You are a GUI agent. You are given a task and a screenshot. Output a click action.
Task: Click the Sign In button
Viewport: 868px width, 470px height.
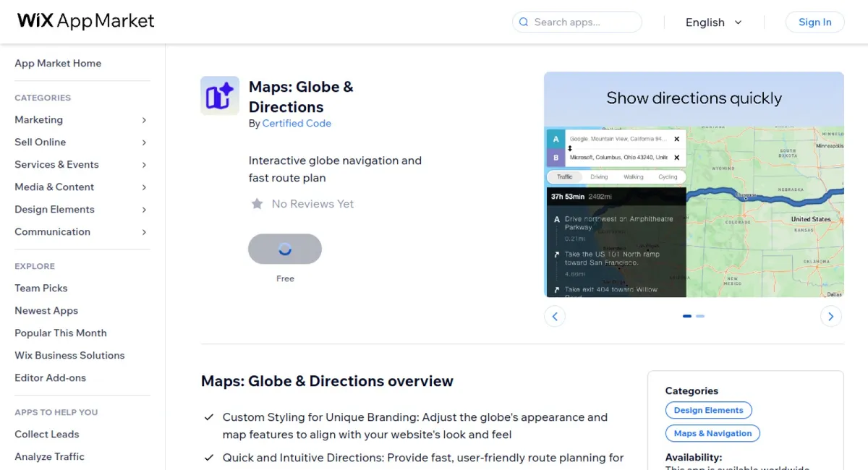coord(814,22)
